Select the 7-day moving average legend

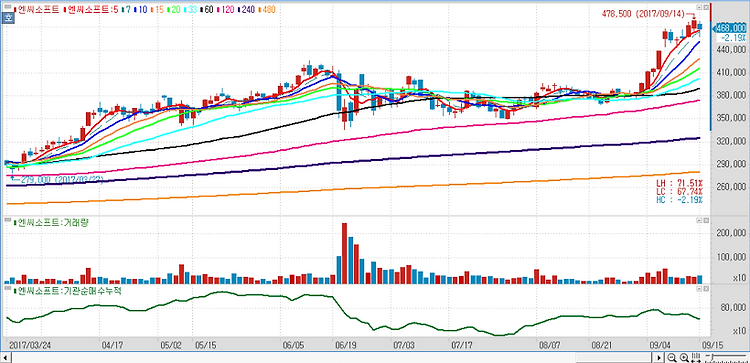[126, 9]
